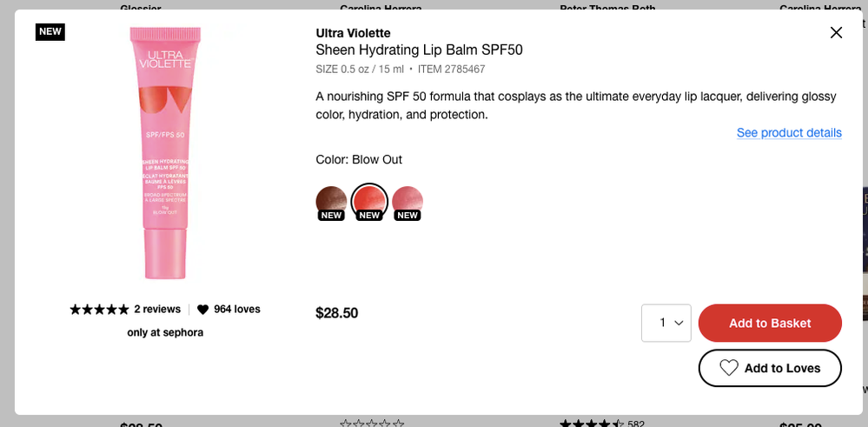Click the Add to Basket button
The height and width of the screenshot is (427, 868).
[770, 323]
